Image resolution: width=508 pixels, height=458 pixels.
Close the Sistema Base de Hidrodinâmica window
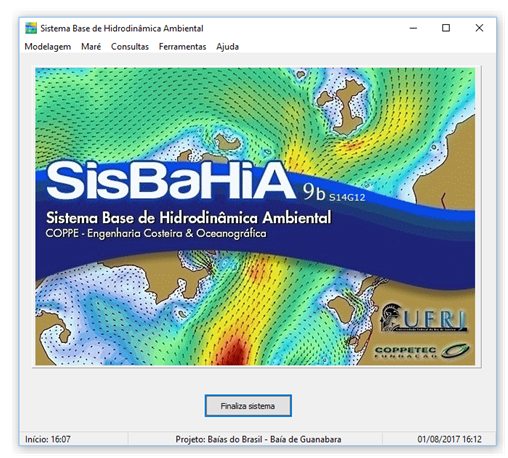[x=479, y=28]
